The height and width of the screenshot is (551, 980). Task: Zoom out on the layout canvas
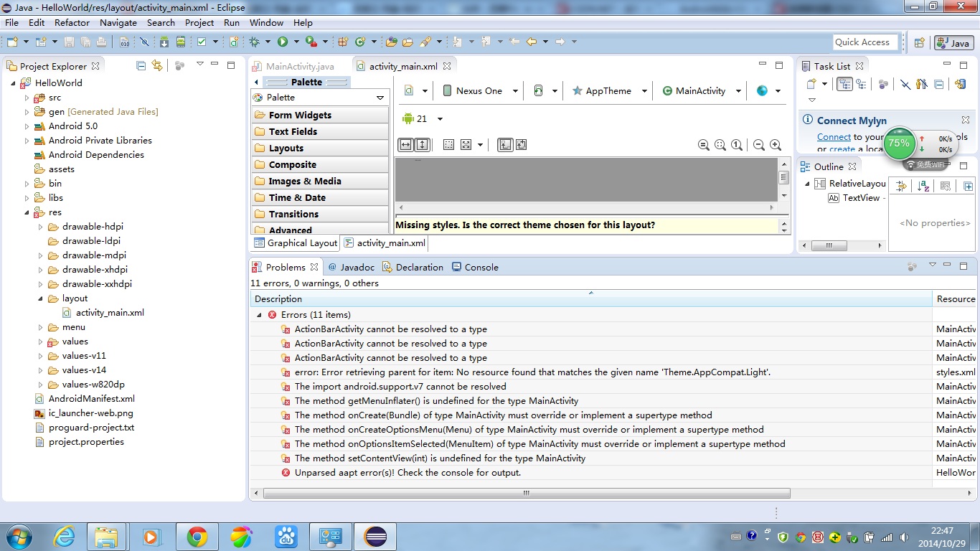coord(759,145)
